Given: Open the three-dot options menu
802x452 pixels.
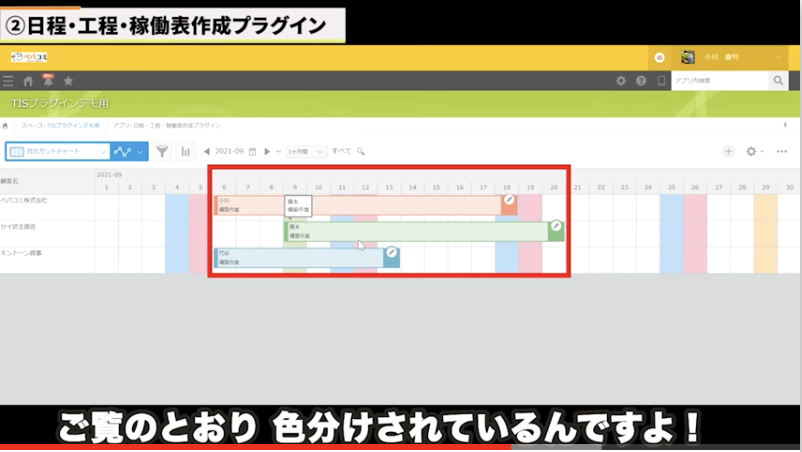Looking at the screenshot, I should pos(782,151).
